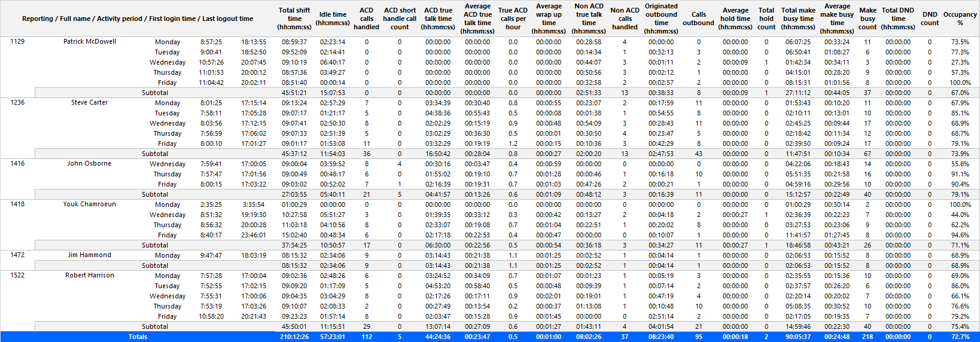
Task: Click the DND count column header
Action: pos(930,19)
